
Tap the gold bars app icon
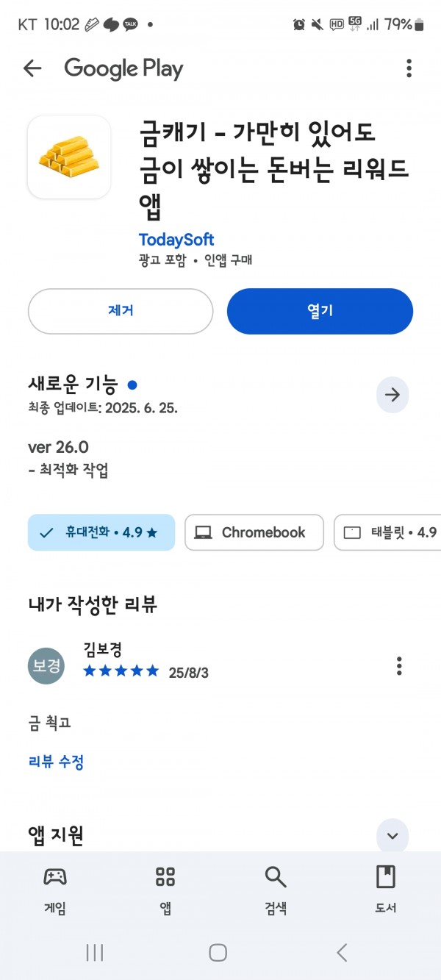tap(69, 157)
